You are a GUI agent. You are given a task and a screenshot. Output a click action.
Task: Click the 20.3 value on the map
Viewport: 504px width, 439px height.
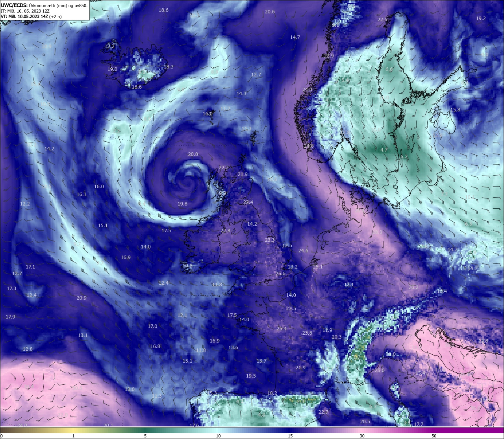click(337, 337)
